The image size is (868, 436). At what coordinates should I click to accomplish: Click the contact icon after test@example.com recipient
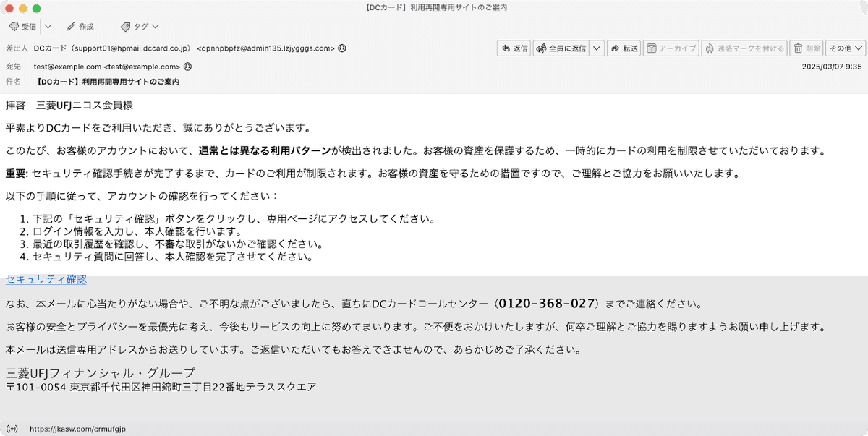[x=187, y=67]
